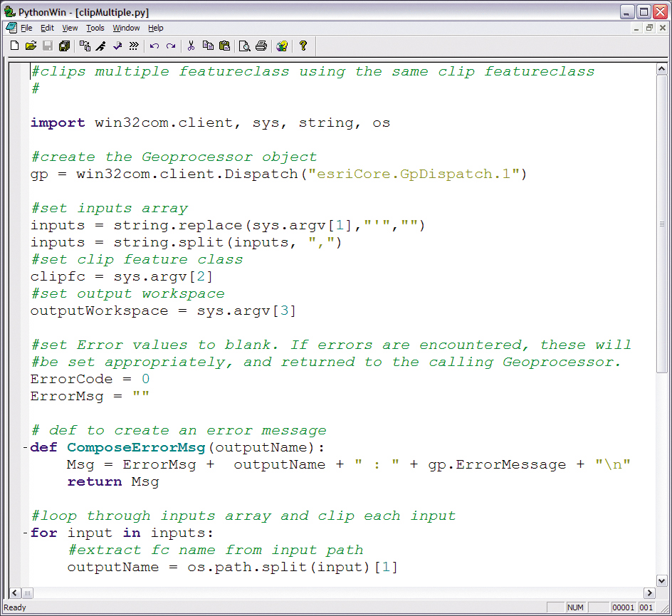The image size is (672, 616).
Task: Open the Edit menu
Action: point(47,28)
